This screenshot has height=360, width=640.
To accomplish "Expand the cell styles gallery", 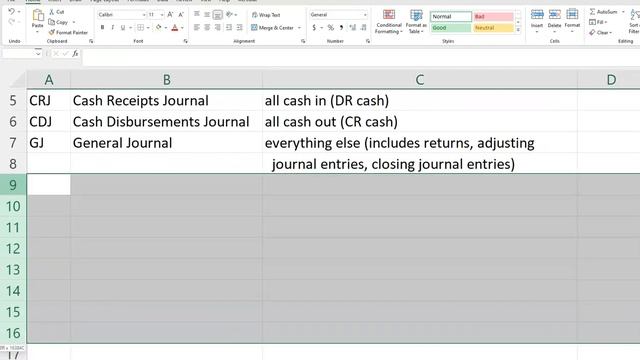I will click(518, 30).
